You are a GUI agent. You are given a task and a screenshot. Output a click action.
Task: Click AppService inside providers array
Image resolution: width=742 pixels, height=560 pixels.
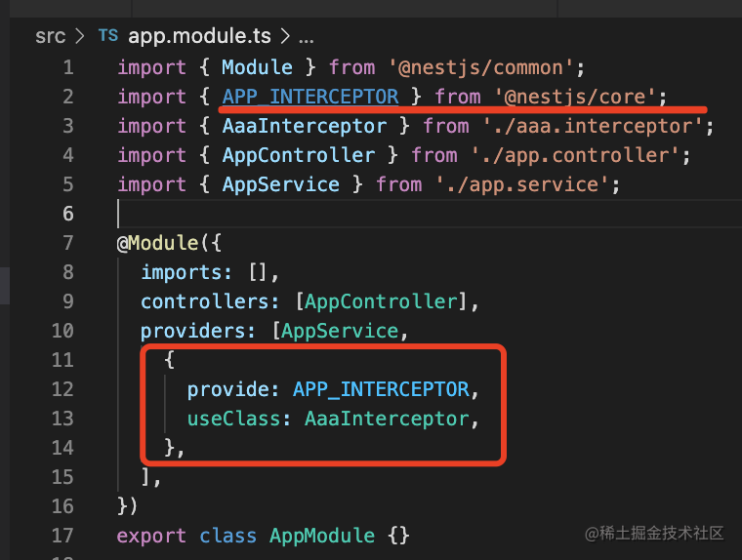340,331
